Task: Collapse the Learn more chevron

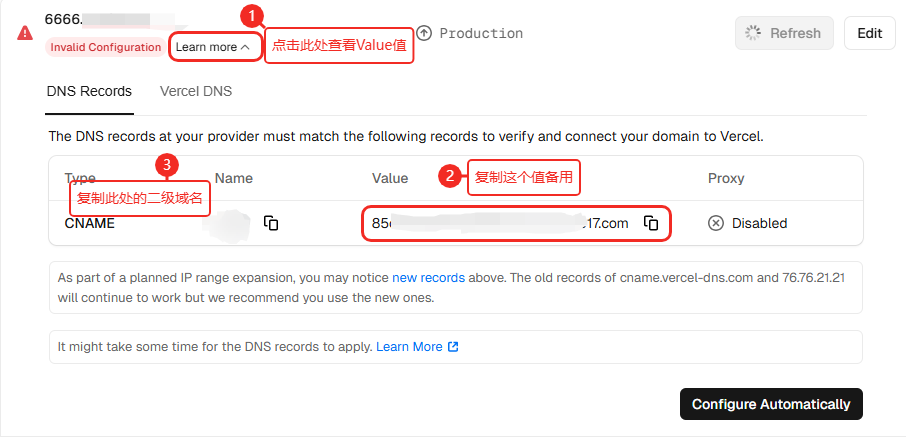Action: tap(245, 47)
